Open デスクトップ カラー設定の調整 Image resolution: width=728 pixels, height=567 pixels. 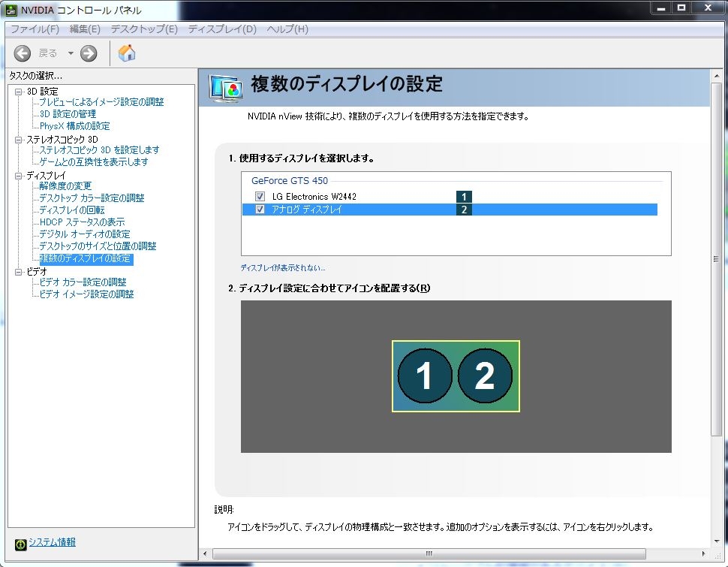[x=92, y=198]
